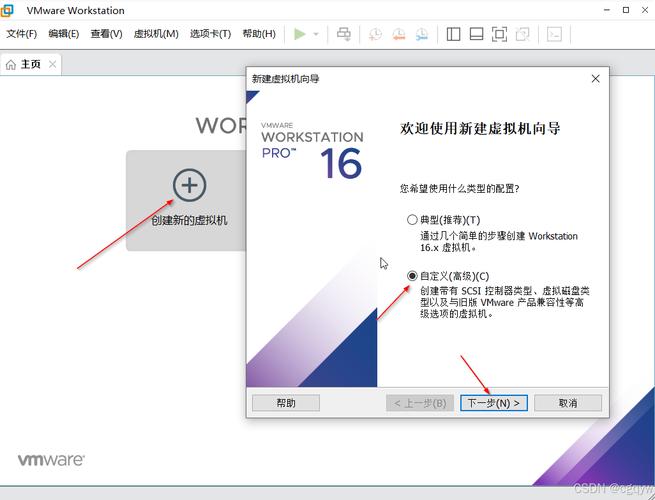The image size is (655, 500).
Task: Click the 帮助 button in wizard
Action: [286, 403]
